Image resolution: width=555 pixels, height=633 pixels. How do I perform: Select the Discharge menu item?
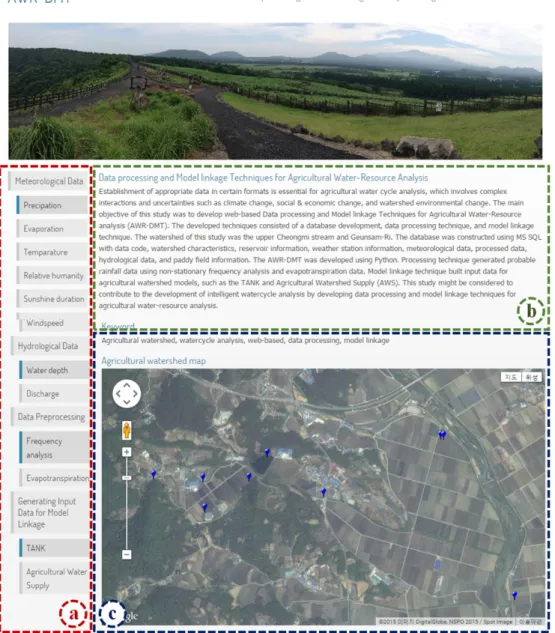tap(54, 393)
